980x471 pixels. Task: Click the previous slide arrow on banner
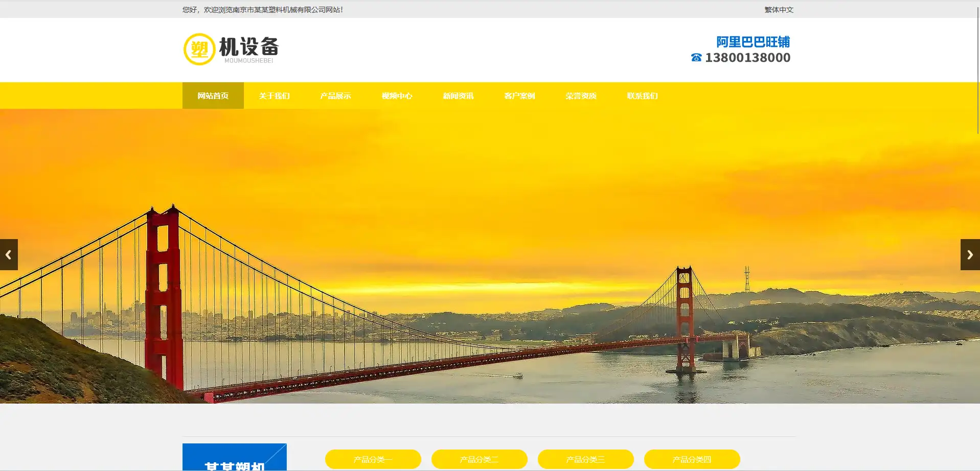coord(9,254)
